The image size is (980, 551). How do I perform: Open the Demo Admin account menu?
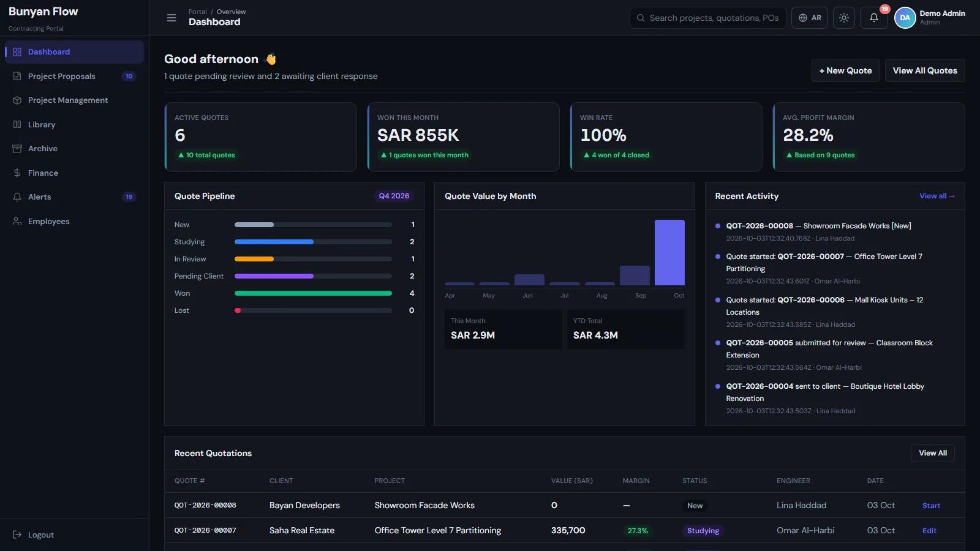pyautogui.click(x=942, y=18)
